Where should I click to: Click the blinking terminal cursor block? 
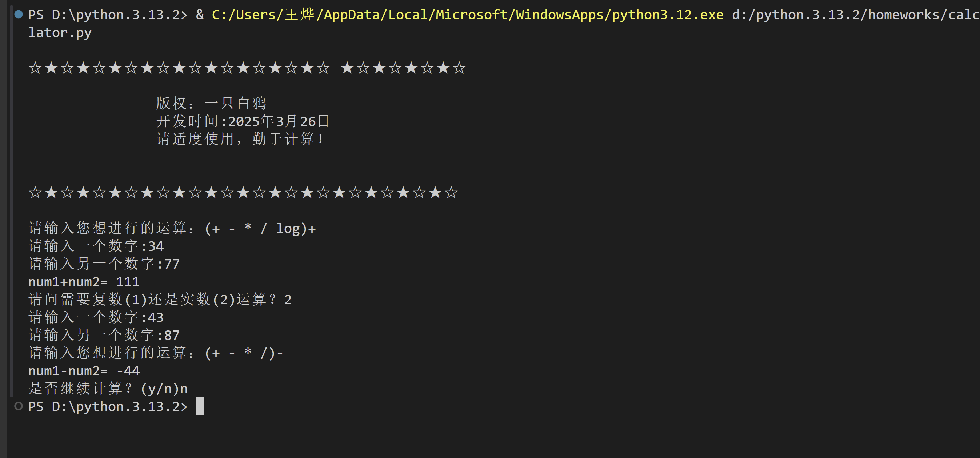200,406
